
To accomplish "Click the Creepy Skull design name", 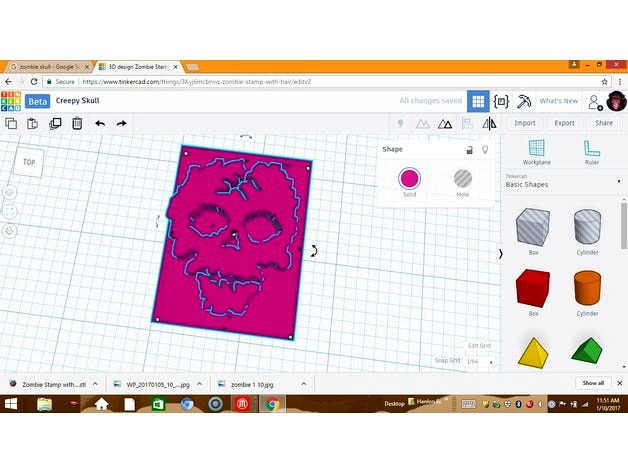I will (x=77, y=101).
